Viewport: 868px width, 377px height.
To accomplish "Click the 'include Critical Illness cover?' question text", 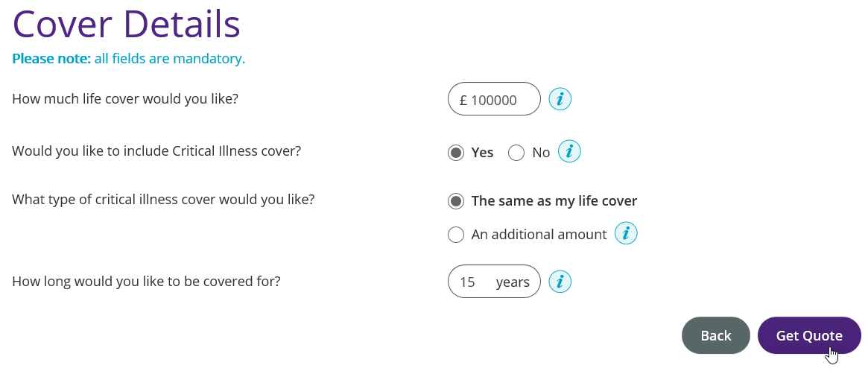I will click(156, 151).
